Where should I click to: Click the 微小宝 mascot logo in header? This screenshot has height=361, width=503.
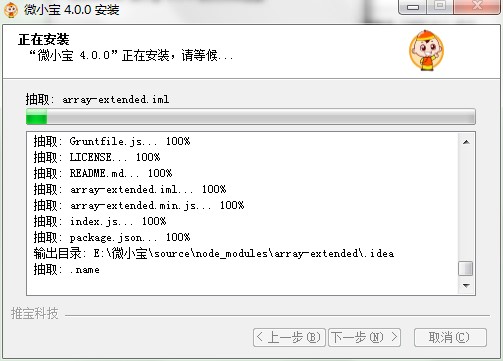(426, 50)
